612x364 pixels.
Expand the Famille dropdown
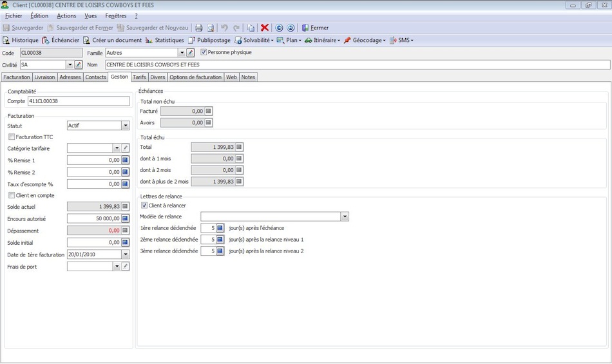pyautogui.click(x=182, y=53)
